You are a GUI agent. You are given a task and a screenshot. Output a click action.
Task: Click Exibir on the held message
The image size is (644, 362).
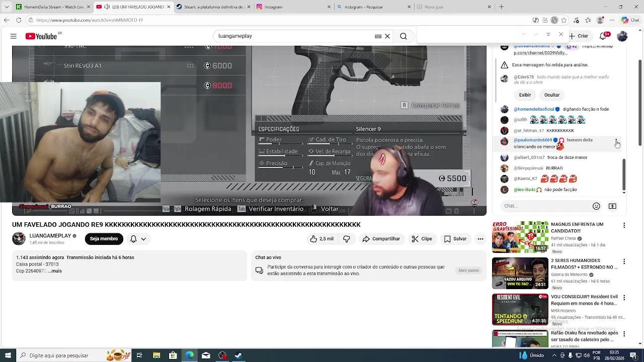click(x=525, y=95)
